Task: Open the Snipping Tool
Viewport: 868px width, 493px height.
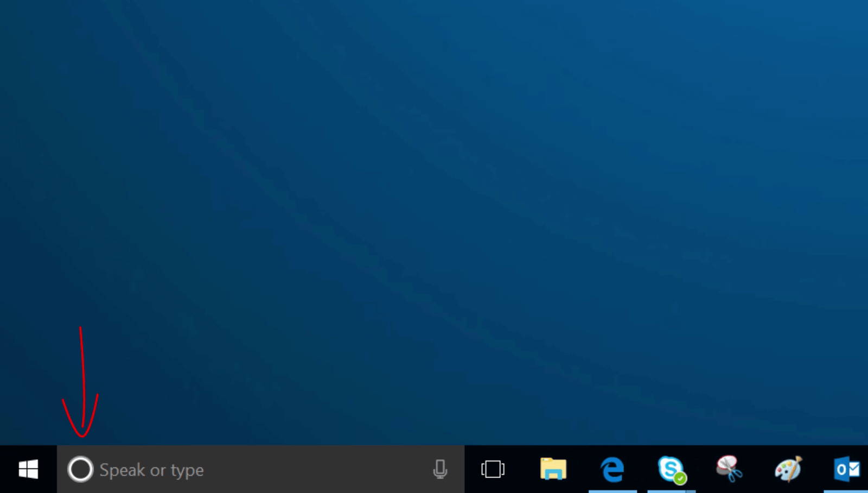Action: tap(730, 469)
